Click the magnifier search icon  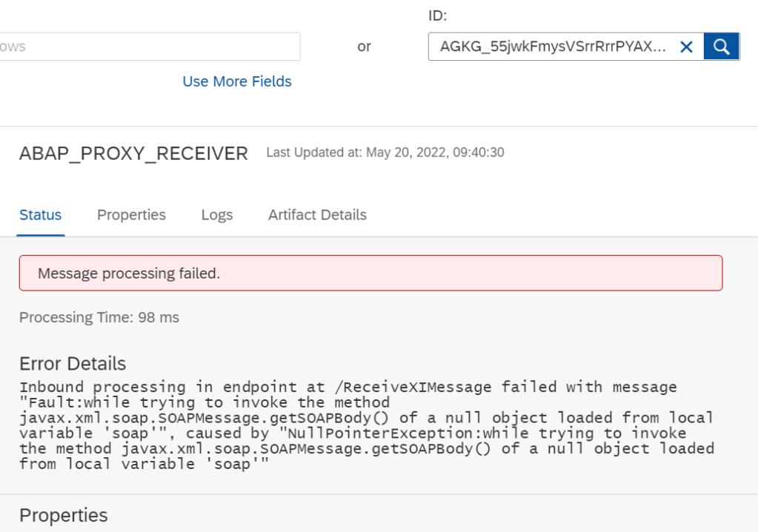(721, 47)
